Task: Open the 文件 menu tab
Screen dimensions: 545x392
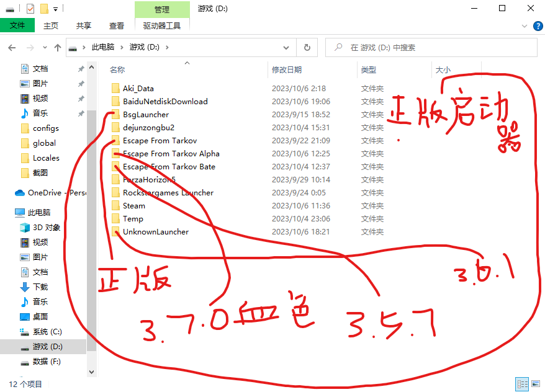Action: click(17, 25)
